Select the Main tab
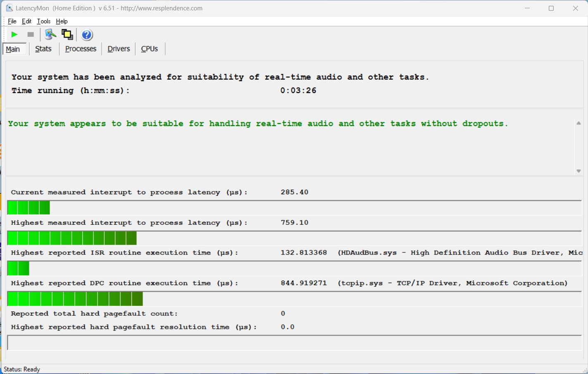Viewport: 588px width, 374px height. [x=13, y=49]
